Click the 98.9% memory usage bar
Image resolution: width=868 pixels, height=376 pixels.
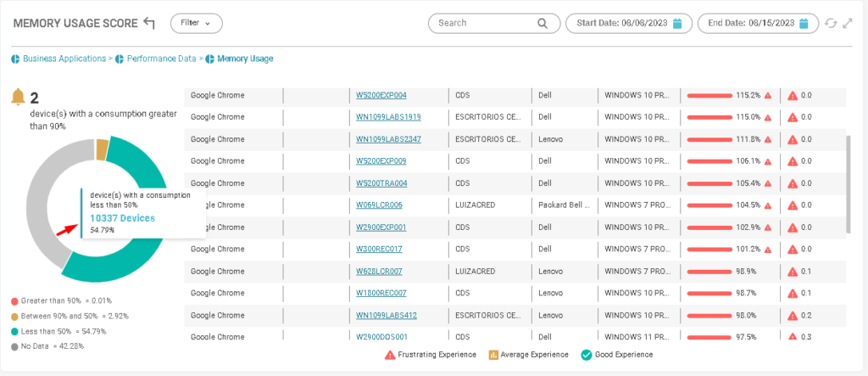click(x=709, y=272)
